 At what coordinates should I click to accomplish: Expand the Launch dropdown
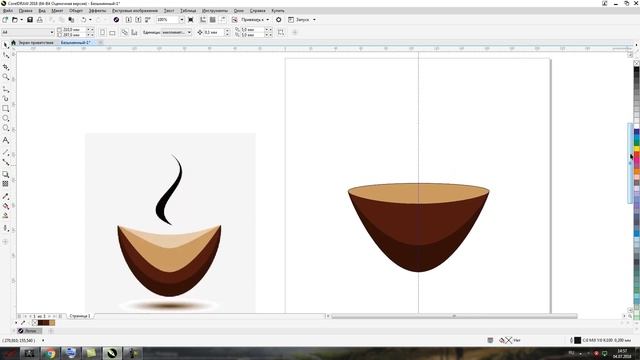coord(314,20)
